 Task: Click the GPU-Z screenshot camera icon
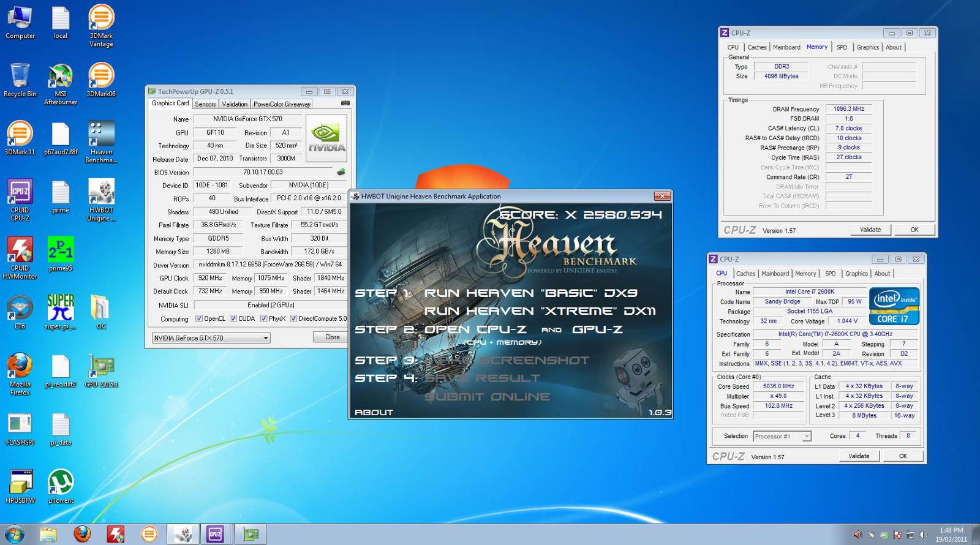(345, 103)
